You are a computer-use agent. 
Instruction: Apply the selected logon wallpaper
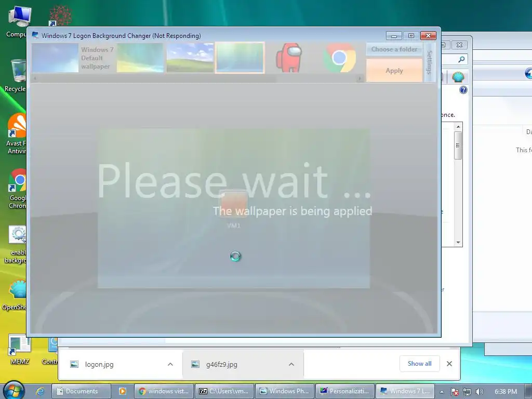[394, 71]
